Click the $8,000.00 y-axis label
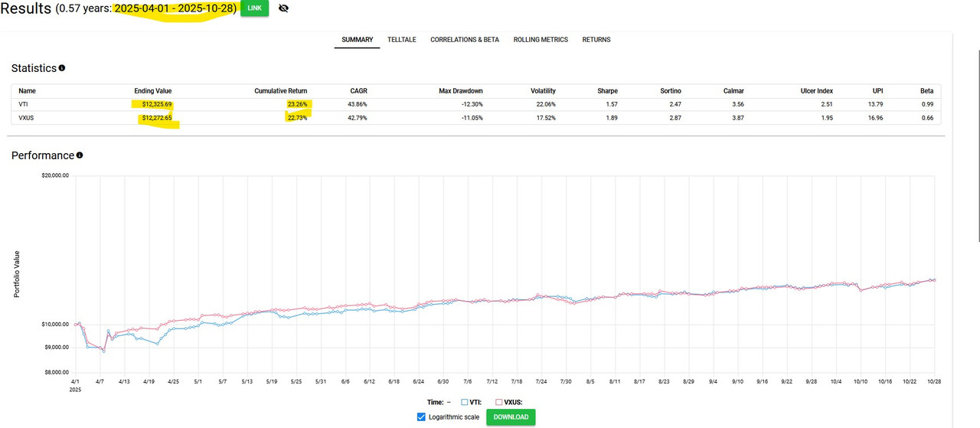The width and height of the screenshot is (980, 428). coord(55,373)
